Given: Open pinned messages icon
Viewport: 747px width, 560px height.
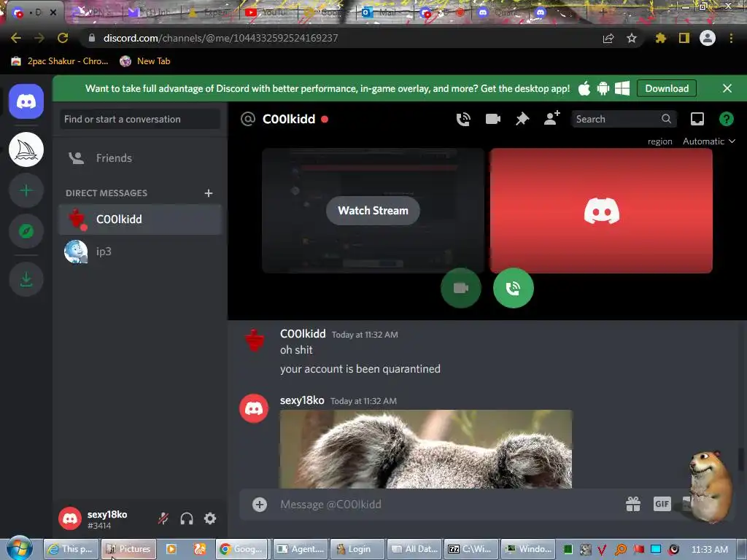Looking at the screenshot, I should click(x=522, y=119).
